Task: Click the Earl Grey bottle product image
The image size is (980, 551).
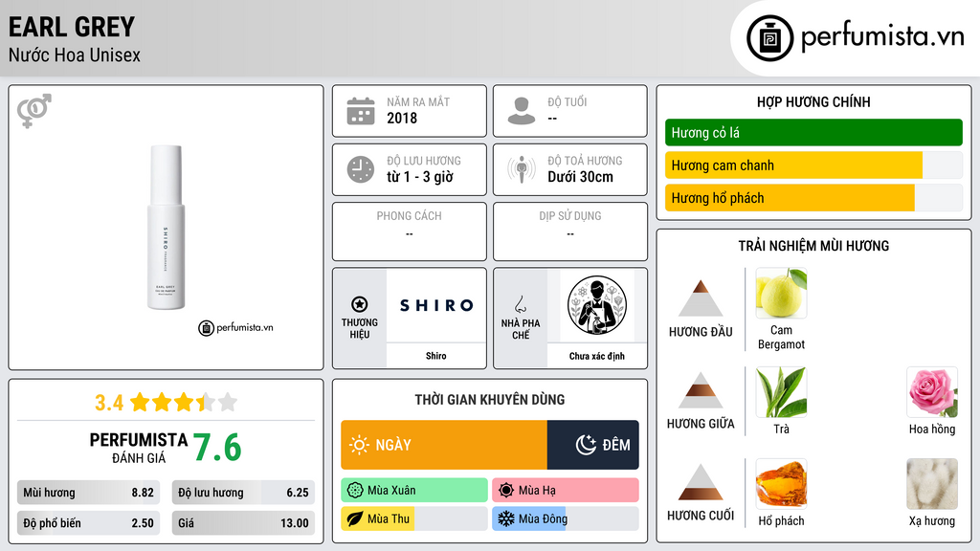Action: [166, 227]
